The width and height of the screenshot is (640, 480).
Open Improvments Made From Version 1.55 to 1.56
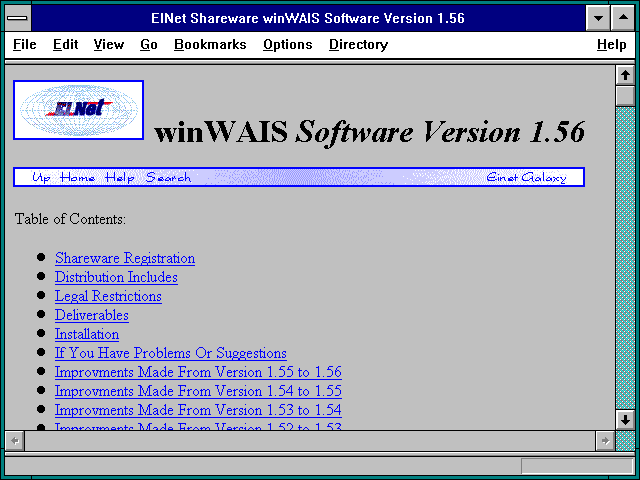pyautogui.click(x=198, y=372)
